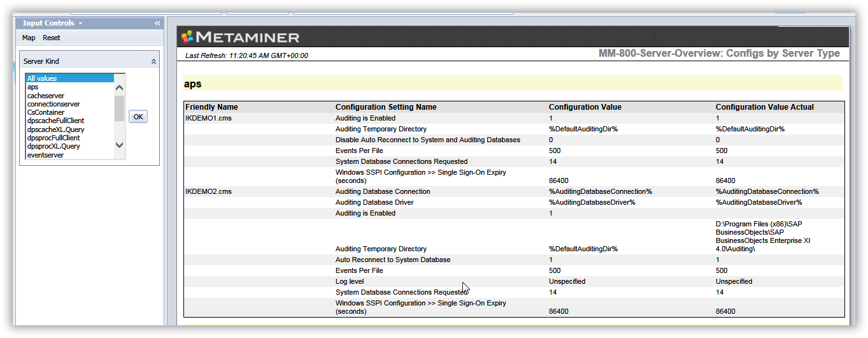Viewport: 868px width, 338px height.
Task: Click 'Configuration Setting Name' column header
Action: point(386,107)
